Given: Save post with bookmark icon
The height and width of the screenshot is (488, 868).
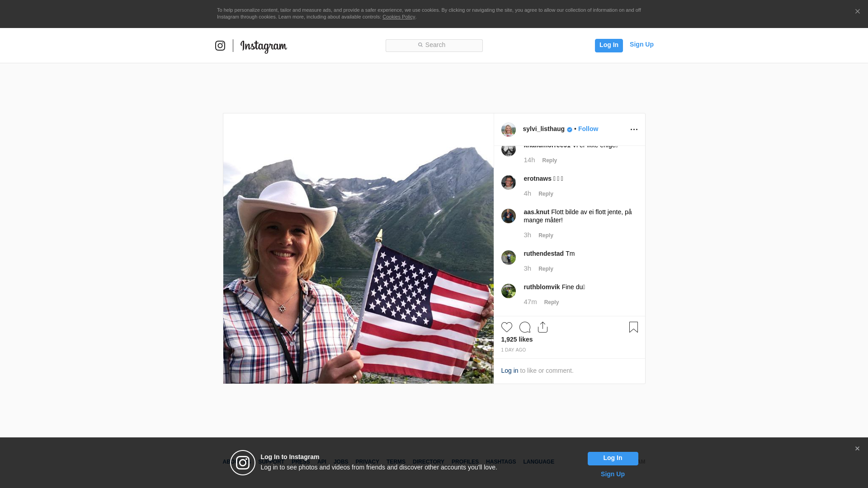Looking at the screenshot, I should tap(633, 327).
